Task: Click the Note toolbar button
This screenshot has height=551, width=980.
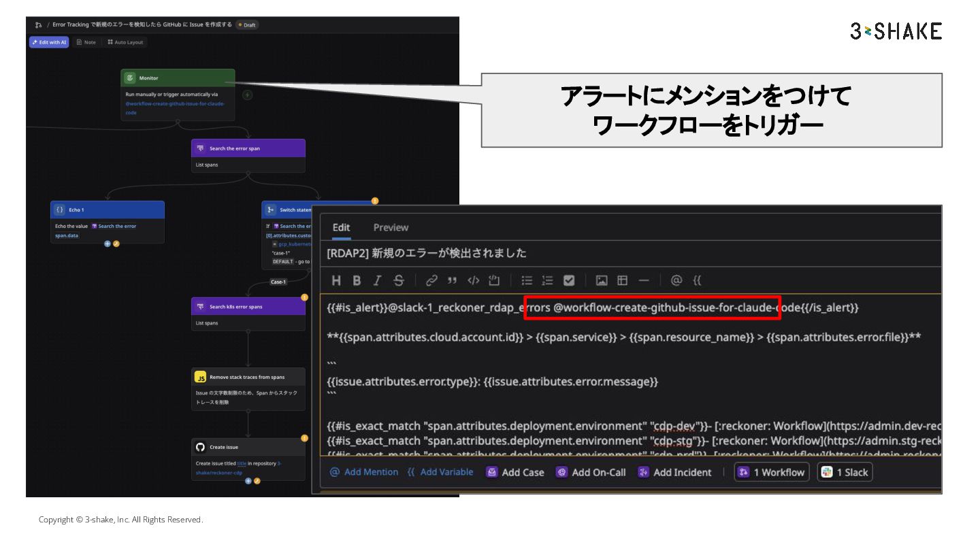Action: pyautogui.click(x=86, y=42)
